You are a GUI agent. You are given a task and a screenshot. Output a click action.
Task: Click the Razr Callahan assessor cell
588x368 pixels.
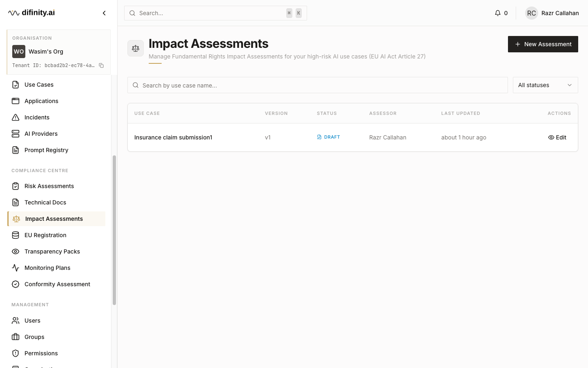point(388,137)
